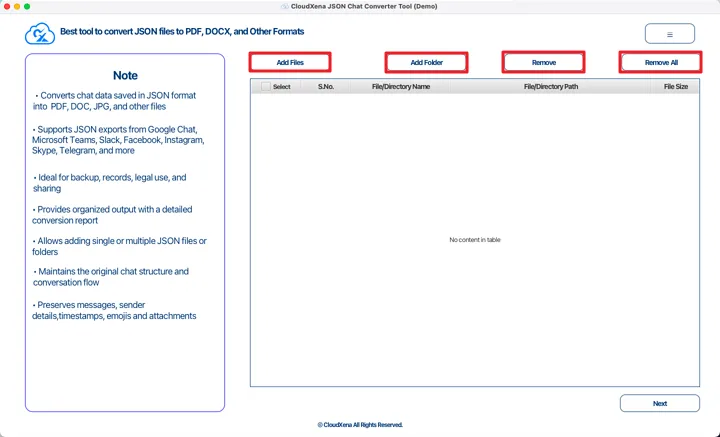Click the Add Files button
The width and height of the screenshot is (720, 437).
click(x=290, y=62)
